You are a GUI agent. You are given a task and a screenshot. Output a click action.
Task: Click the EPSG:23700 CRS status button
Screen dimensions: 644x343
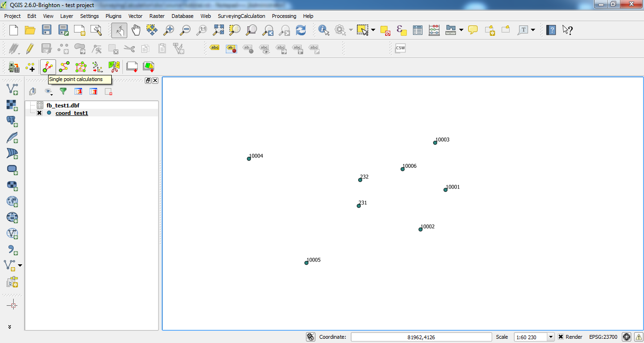click(x=604, y=337)
